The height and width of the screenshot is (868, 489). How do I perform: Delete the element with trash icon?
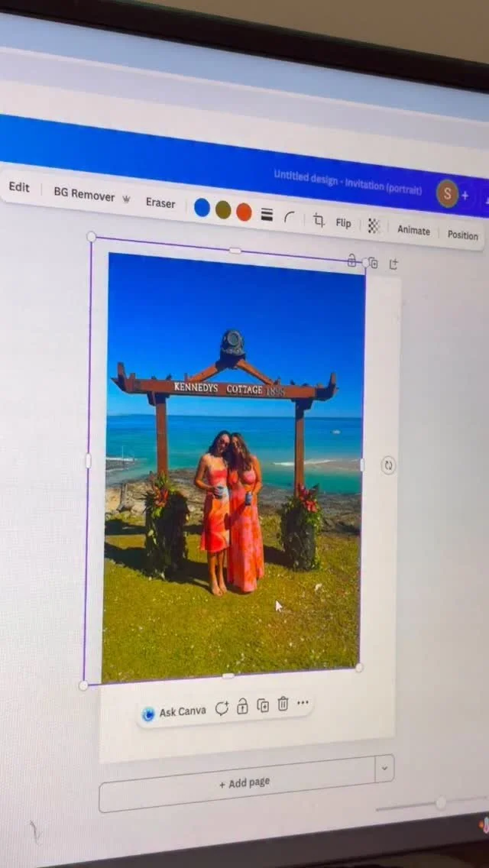point(283,704)
